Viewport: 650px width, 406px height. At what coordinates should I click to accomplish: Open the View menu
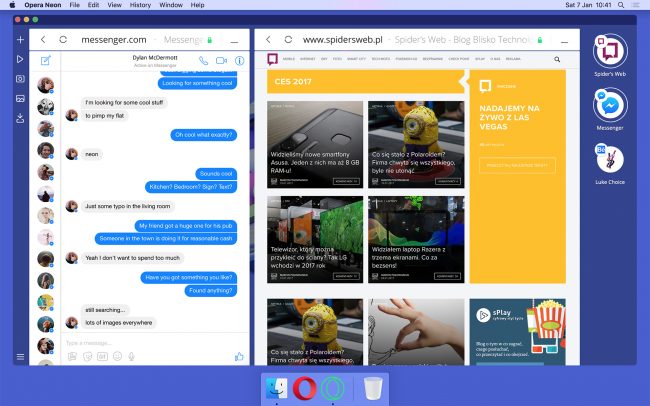[114, 5]
